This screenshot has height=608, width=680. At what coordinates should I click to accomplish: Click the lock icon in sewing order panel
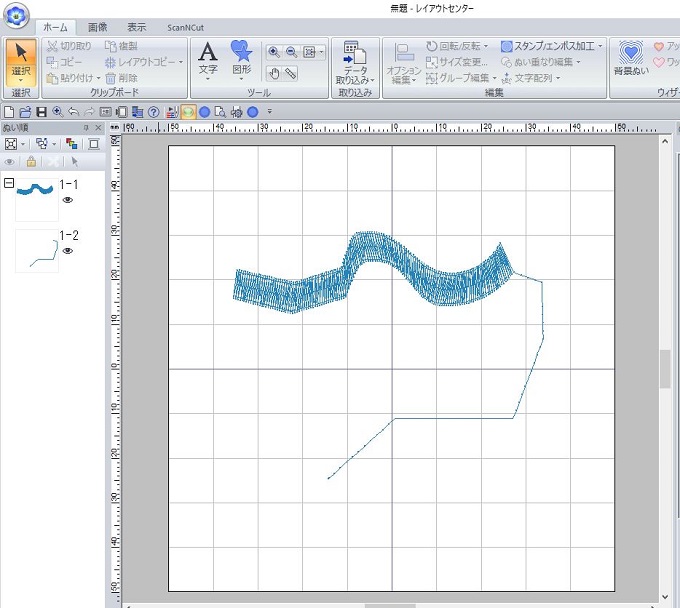[x=32, y=162]
